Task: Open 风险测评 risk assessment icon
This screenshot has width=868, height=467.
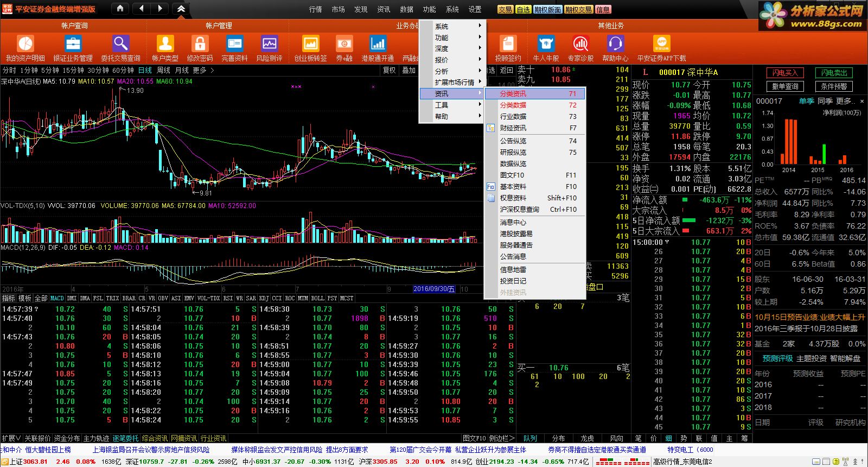Action: coord(269,44)
